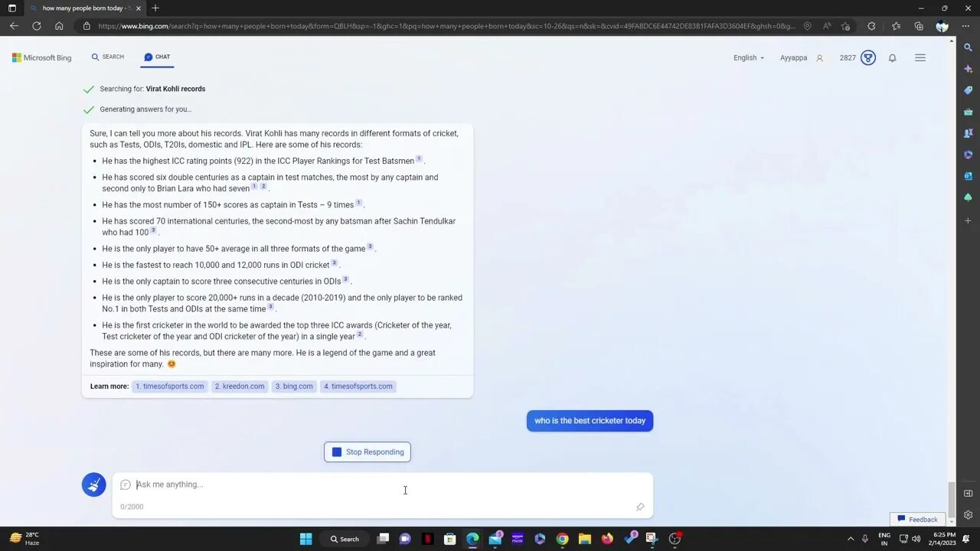Switch to the SEARCH tab
Viewport: 980px width, 551px height.
(107, 57)
